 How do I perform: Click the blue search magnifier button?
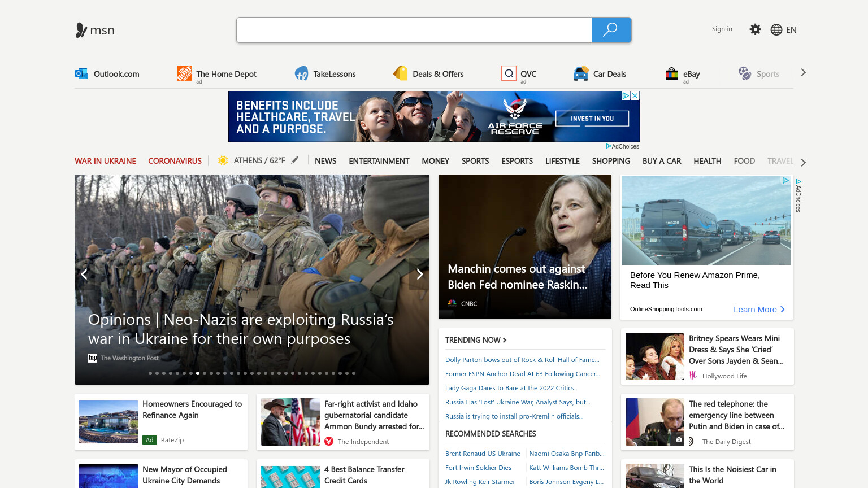[x=611, y=30]
